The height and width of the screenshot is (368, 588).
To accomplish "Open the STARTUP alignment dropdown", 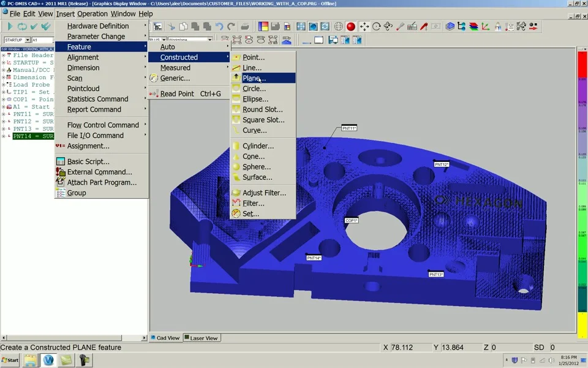I will pos(27,40).
